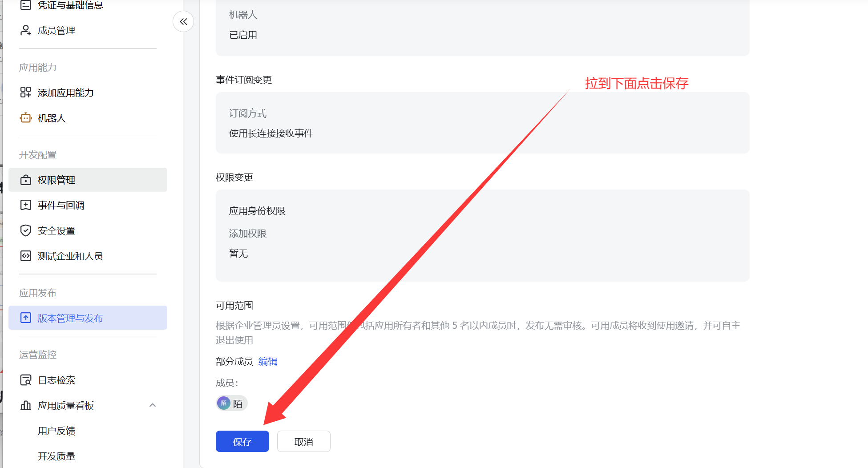
Task: Open 运营监控 section heading
Action: [x=38, y=355]
